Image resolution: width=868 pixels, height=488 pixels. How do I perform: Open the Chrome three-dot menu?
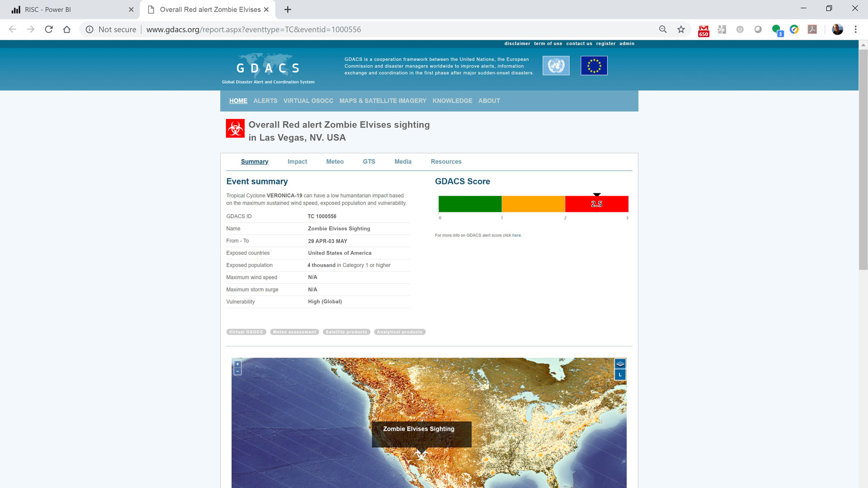(x=855, y=29)
